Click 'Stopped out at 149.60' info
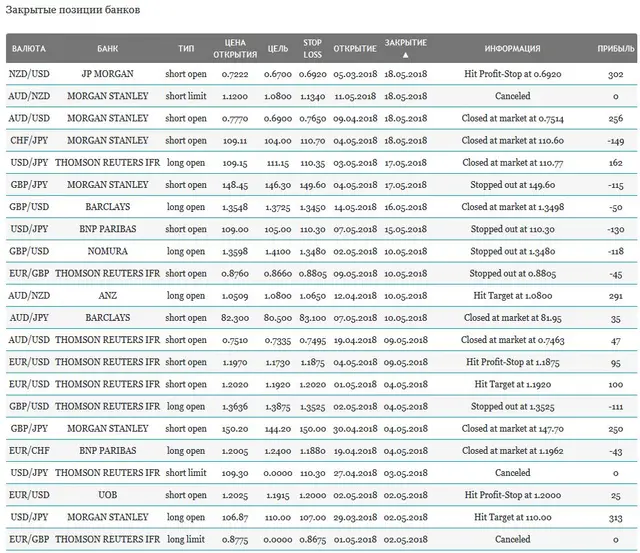This screenshot has width=640, height=553. 513,185
